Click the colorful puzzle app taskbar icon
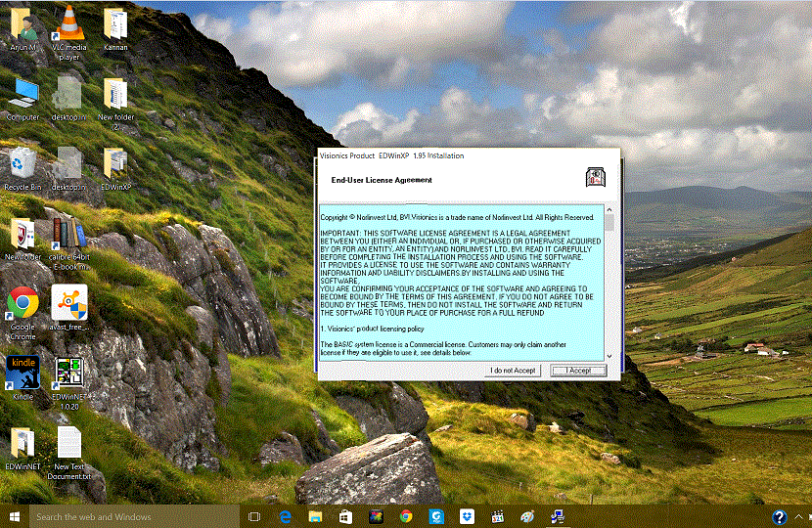The width and height of the screenshot is (812, 528). coord(376,516)
